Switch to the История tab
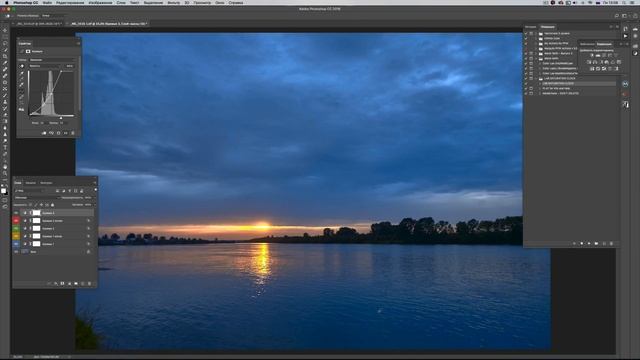This screenshot has width=640, height=360. coord(530,27)
